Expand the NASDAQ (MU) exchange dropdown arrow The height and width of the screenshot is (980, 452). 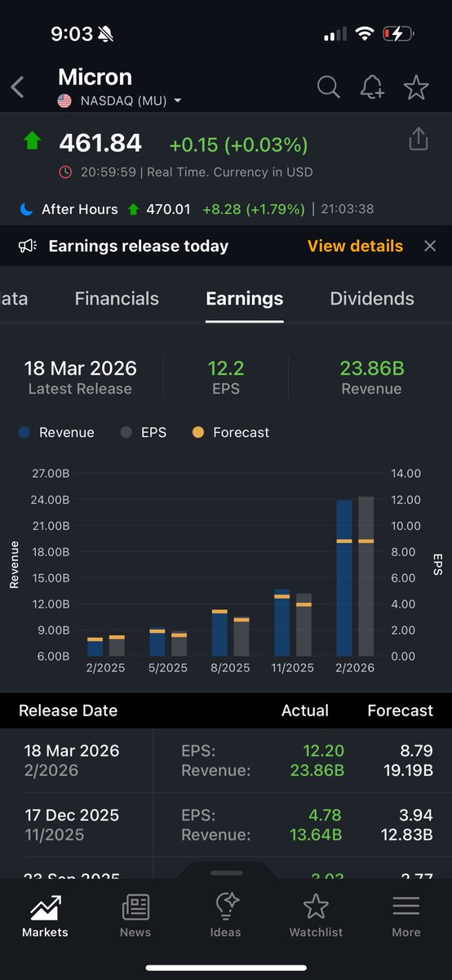point(177,101)
